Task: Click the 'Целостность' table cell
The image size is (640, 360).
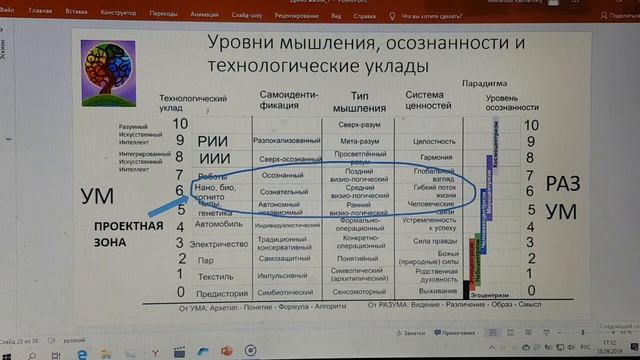Action: [434, 141]
